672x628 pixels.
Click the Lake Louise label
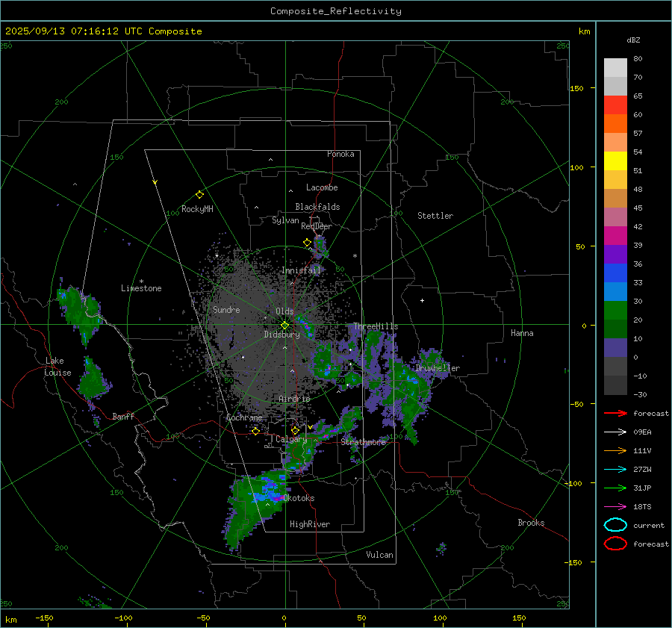point(57,367)
